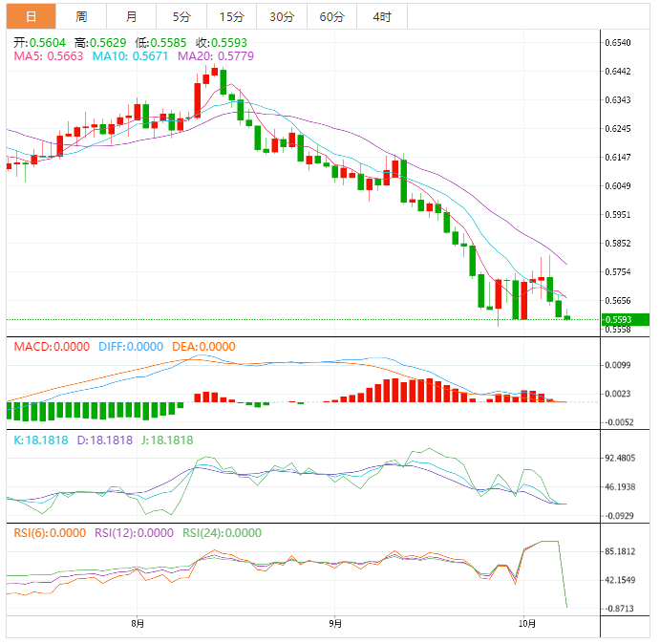Click the MACD:0.0000 label

pyautogui.click(x=52, y=347)
